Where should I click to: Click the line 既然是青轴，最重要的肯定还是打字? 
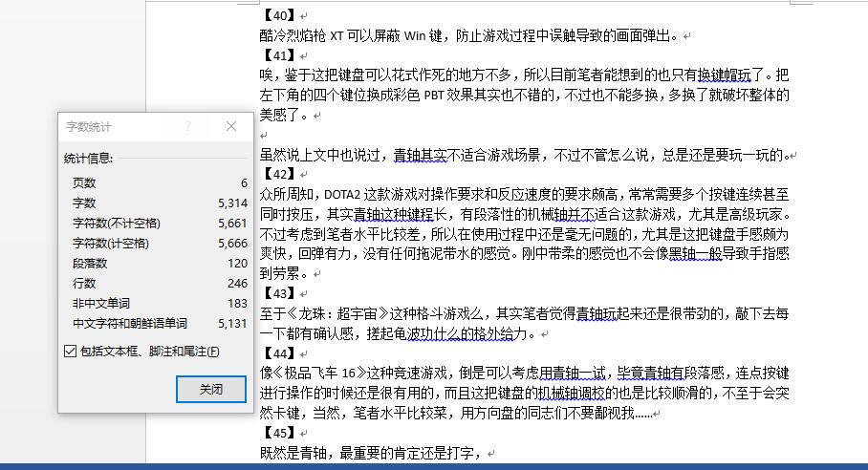[x=370, y=454]
